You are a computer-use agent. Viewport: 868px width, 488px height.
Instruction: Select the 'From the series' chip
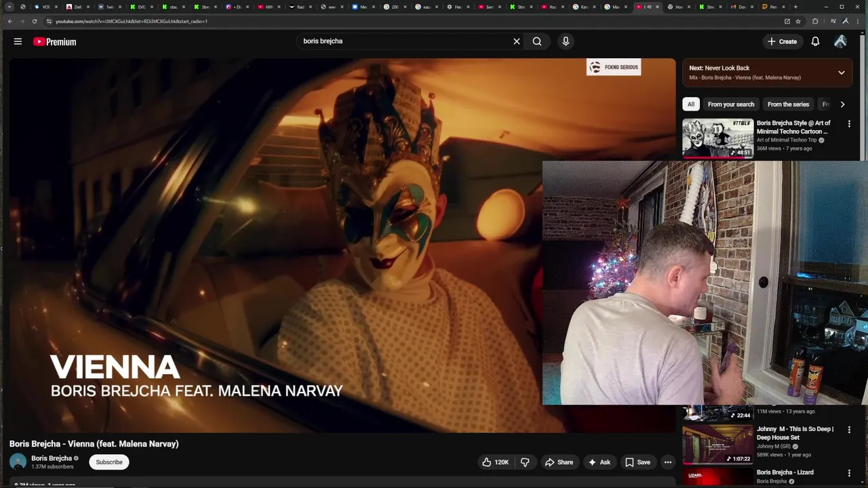[x=788, y=104]
